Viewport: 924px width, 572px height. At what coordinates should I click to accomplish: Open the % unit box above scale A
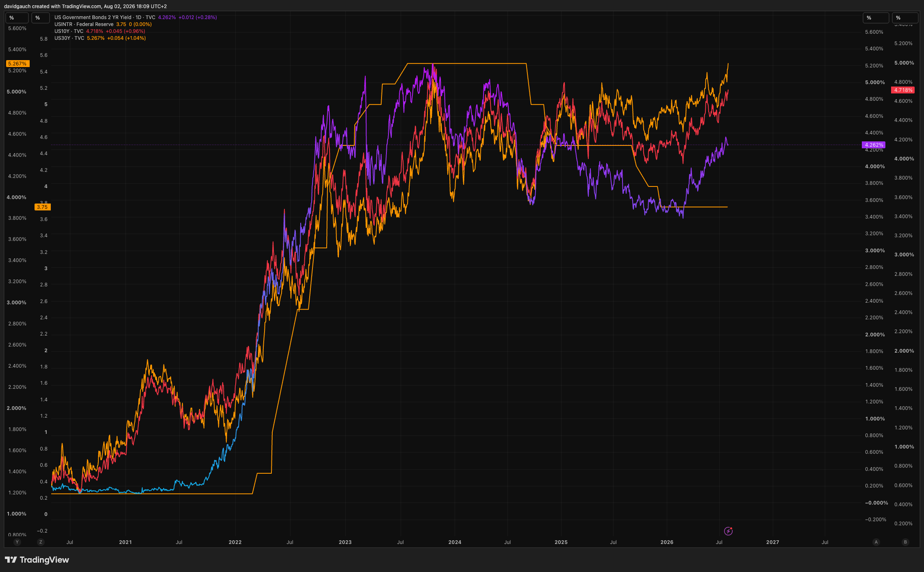click(876, 18)
